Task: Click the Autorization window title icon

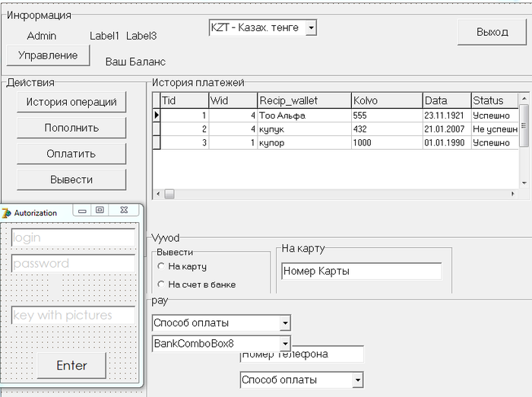Action: pos(8,213)
